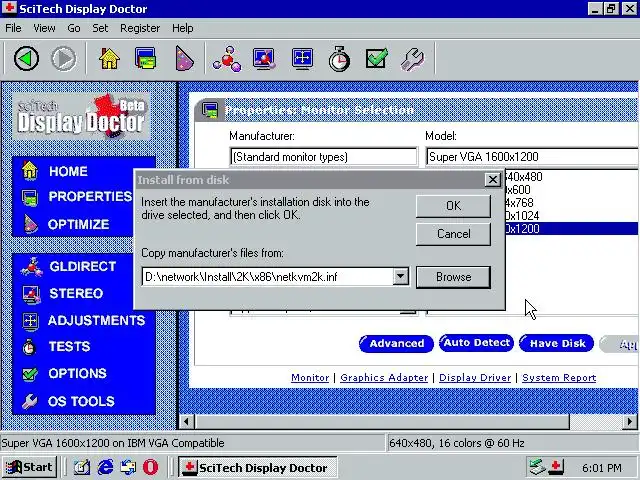Select the x768 entry in model list
This screenshot has height=480, width=640.
point(571,202)
